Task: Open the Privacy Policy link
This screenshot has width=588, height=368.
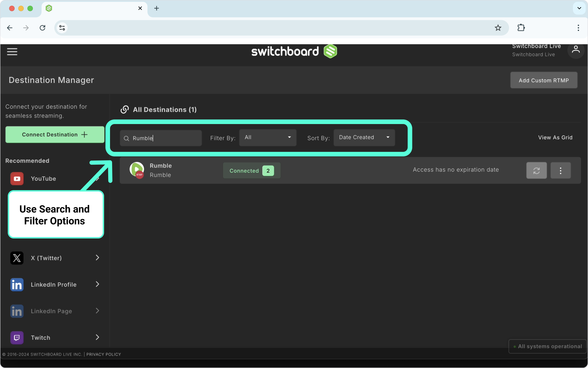Action: [104, 354]
